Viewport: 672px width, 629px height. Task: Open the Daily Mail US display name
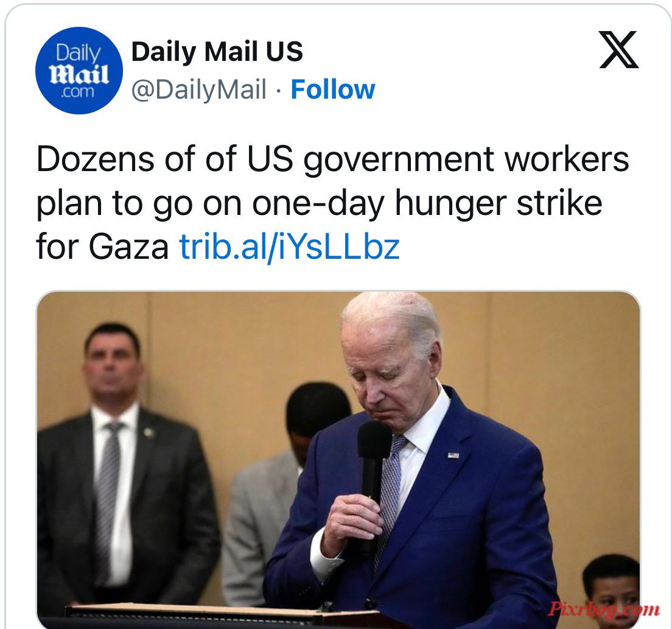click(x=217, y=51)
